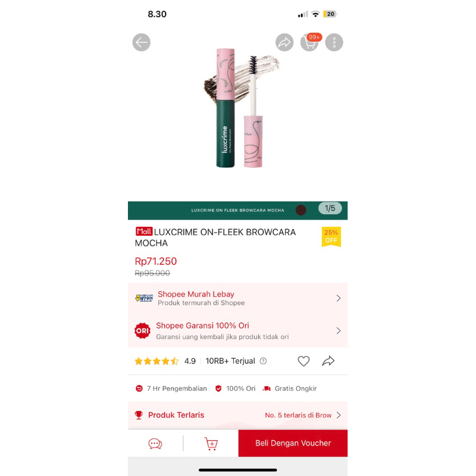This screenshot has height=476, width=476.
Task: Tap the Luxcrime browcara product image
Action: click(x=240, y=108)
